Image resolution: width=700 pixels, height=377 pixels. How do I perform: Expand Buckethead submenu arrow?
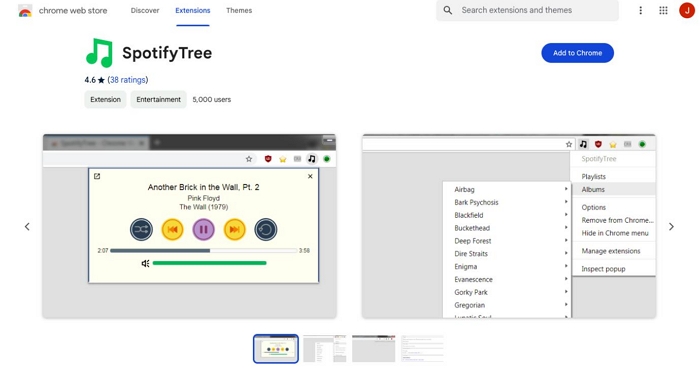[566, 227]
